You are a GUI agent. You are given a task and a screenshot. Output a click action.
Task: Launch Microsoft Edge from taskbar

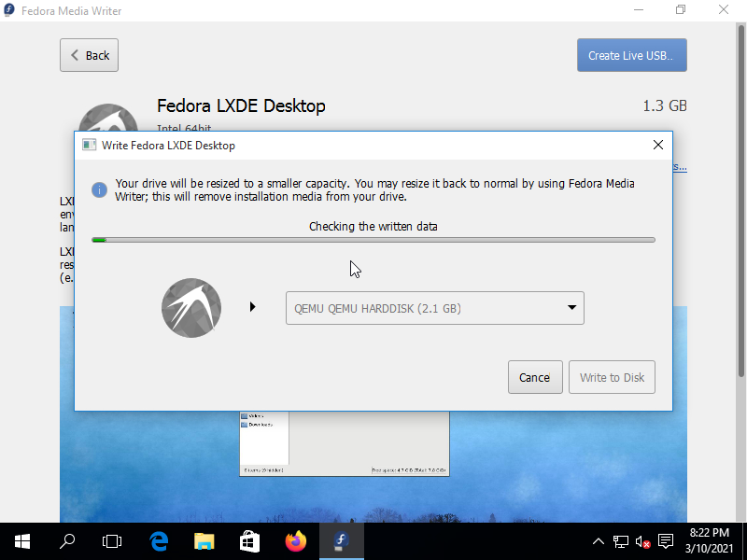coord(159,541)
